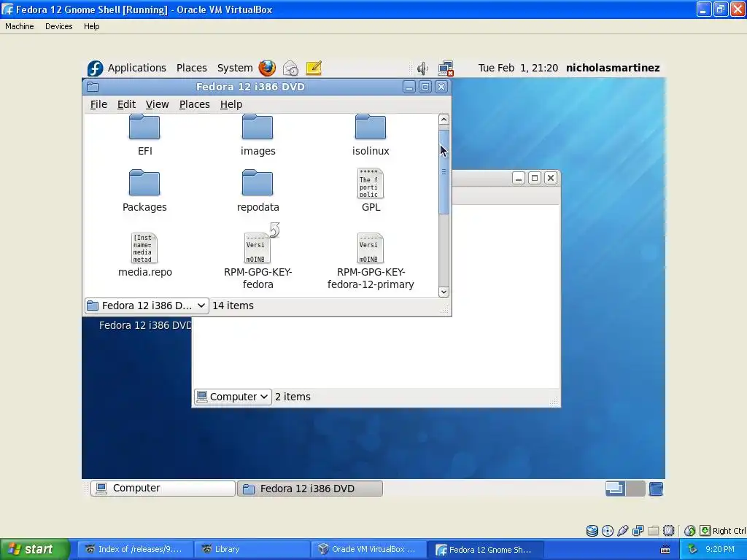Open the VirtualBox Machine menu

click(20, 26)
